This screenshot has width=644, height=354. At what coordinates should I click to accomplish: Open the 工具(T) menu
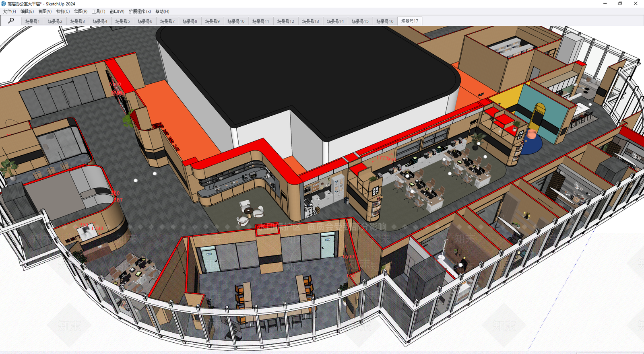click(99, 11)
